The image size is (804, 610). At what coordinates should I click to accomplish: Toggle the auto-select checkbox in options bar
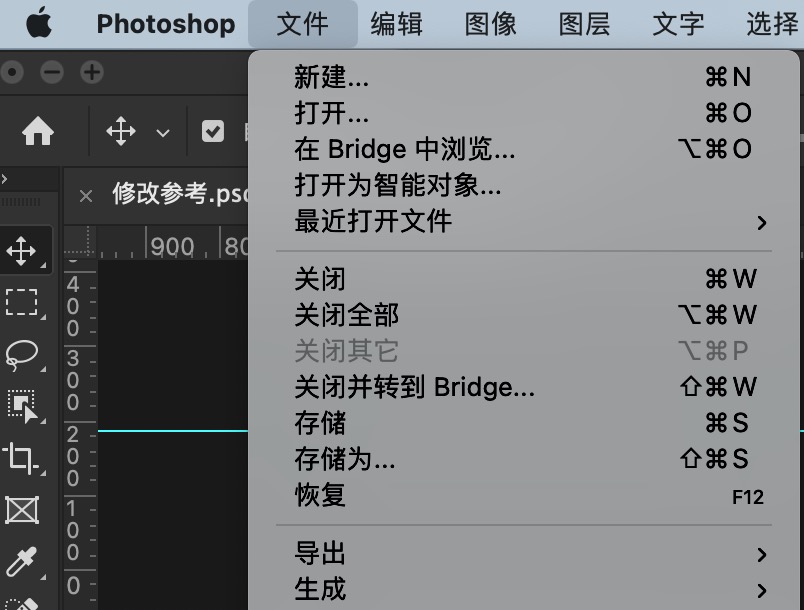tap(213, 132)
